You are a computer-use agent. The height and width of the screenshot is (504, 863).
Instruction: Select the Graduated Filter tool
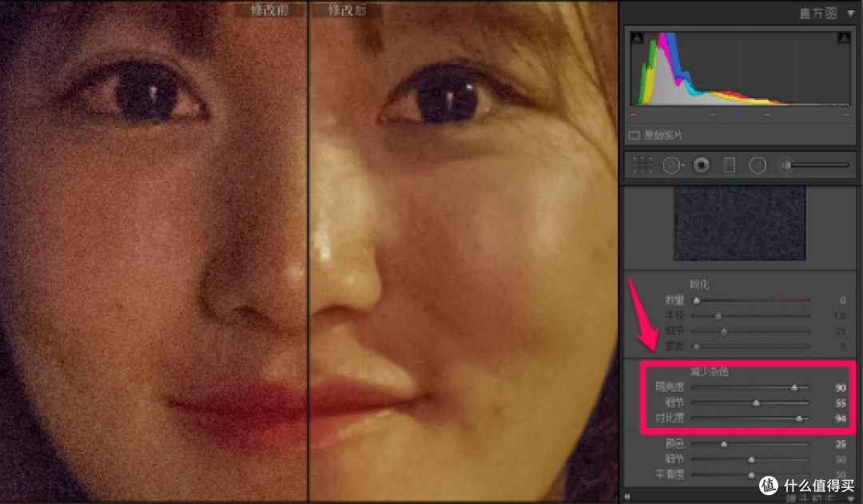tap(730, 165)
